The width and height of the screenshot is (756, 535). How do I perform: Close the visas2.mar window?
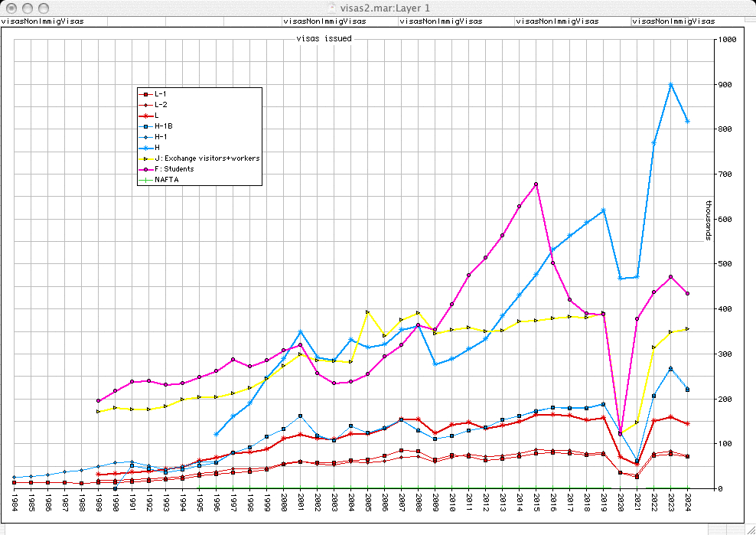[x=10, y=7]
